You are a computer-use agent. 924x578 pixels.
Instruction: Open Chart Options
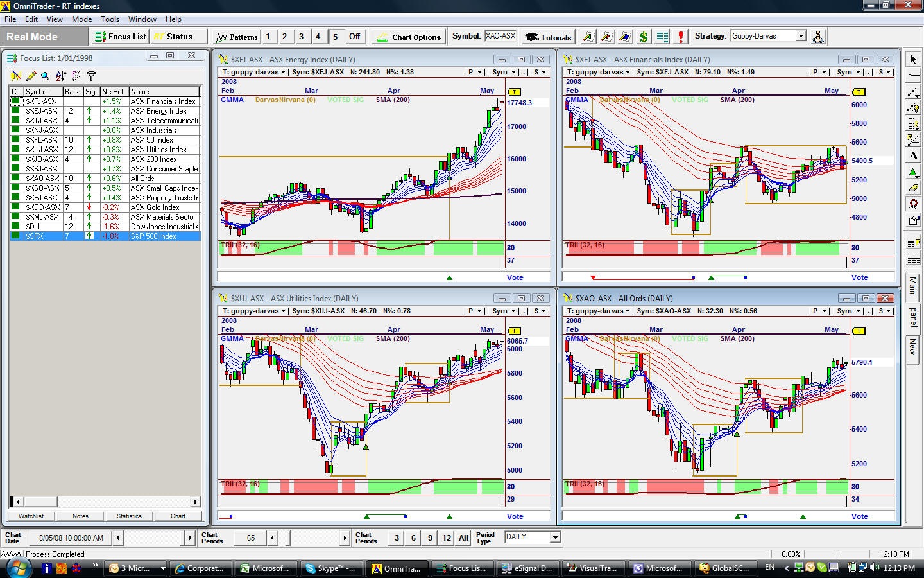[409, 37]
